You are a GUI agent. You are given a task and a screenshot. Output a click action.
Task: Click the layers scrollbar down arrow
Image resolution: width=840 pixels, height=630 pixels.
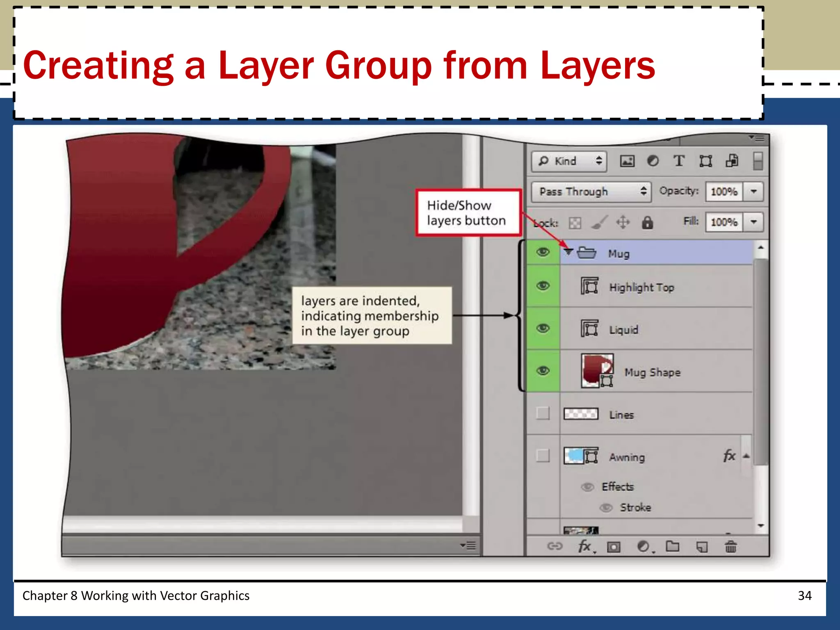coord(761,525)
